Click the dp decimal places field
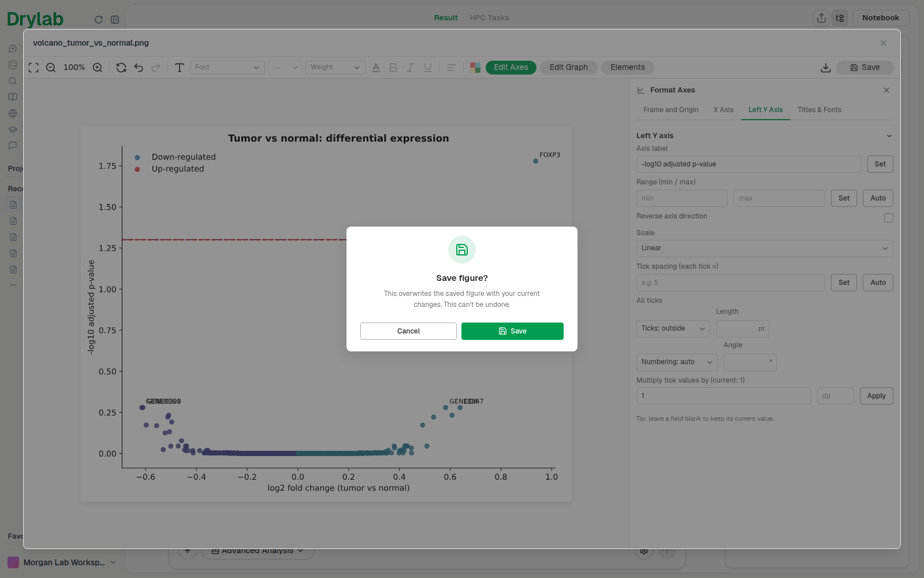 point(836,396)
